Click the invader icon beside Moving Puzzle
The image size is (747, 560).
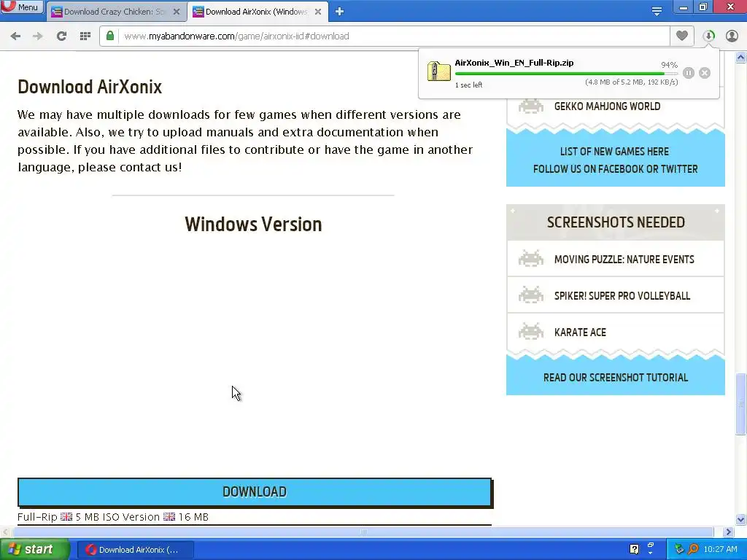coord(531,259)
